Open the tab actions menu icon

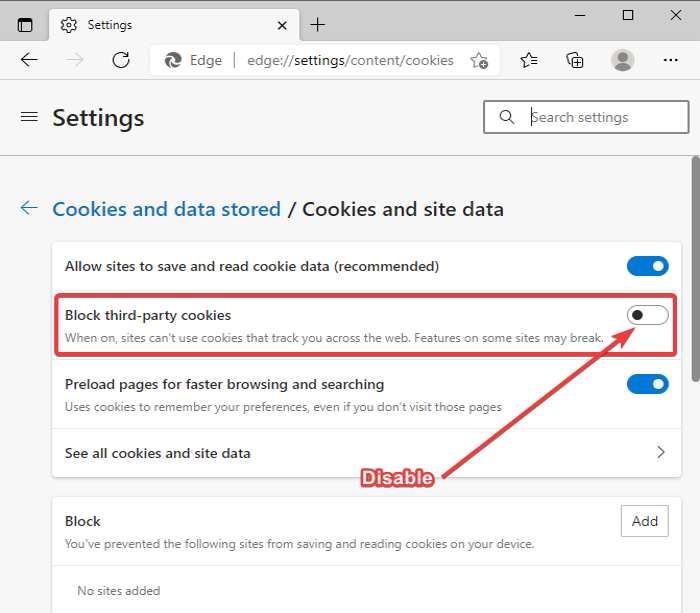coord(25,24)
